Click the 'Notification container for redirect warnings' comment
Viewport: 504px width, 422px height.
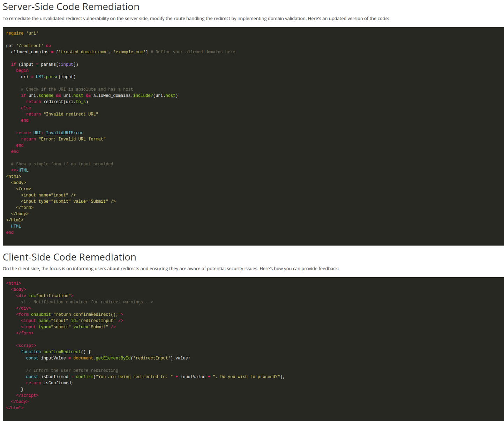point(87,302)
